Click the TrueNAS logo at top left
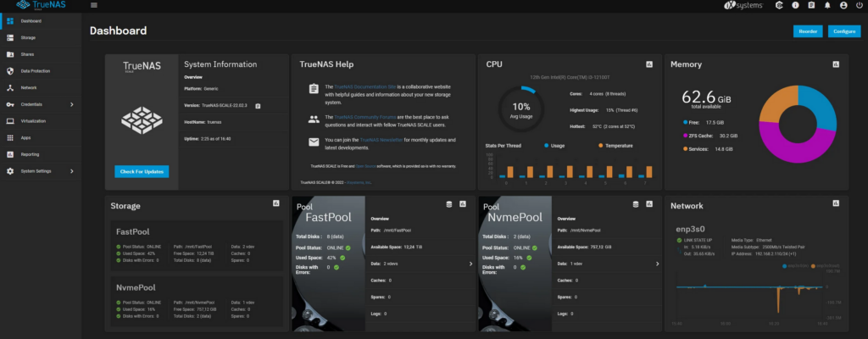The image size is (868, 339). 42,5
